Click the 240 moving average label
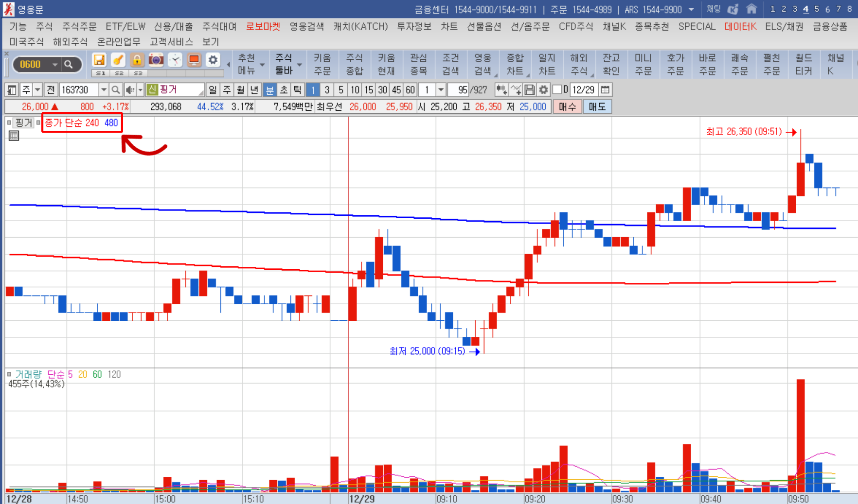This screenshot has width=858, height=504. [x=92, y=123]
